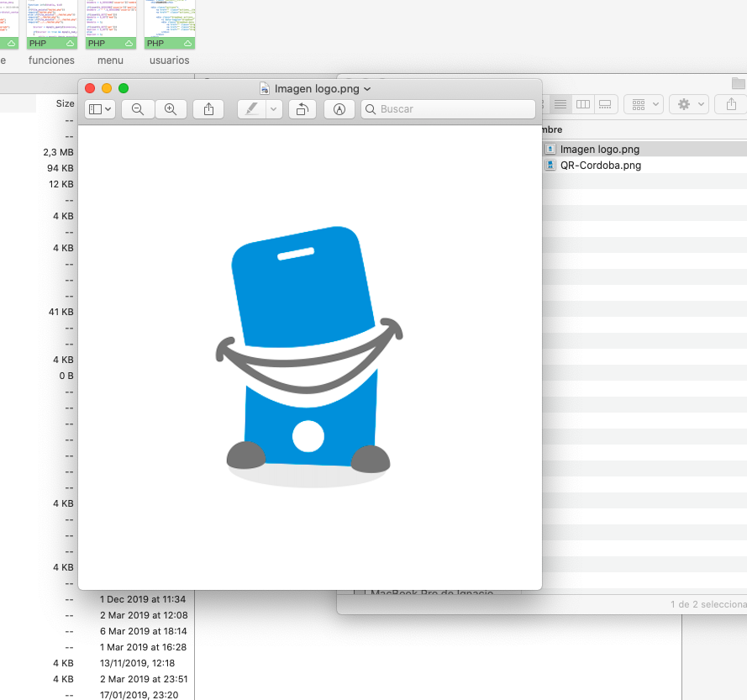Switch the Finder window to column view
This screenshot has height=700, width=747.
[583, 104]
